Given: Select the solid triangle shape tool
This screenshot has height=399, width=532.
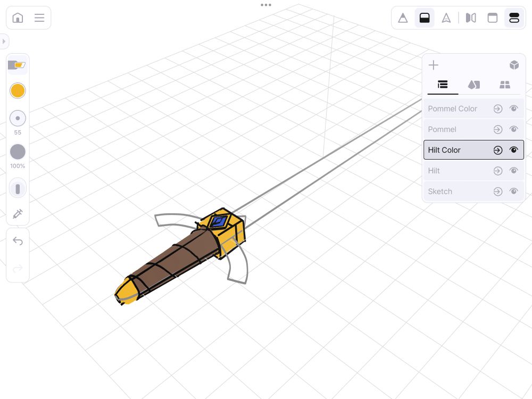Looking at the screenshot, I should (x=403, y=18).
